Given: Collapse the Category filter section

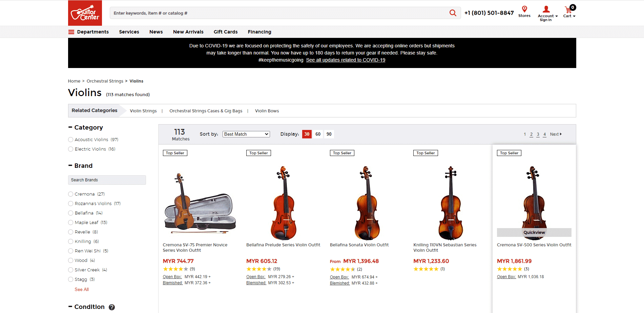Looking at the screenshot, I should click(x=70, y=127).
